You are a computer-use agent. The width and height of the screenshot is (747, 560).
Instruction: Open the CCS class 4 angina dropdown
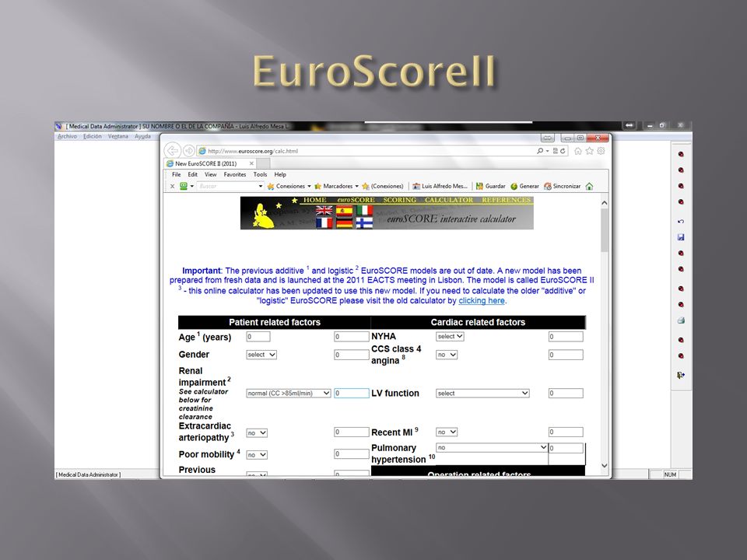(x=447, y=355)
